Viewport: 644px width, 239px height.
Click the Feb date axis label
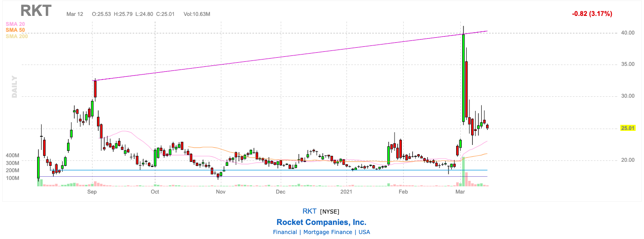tap(403, 192)
